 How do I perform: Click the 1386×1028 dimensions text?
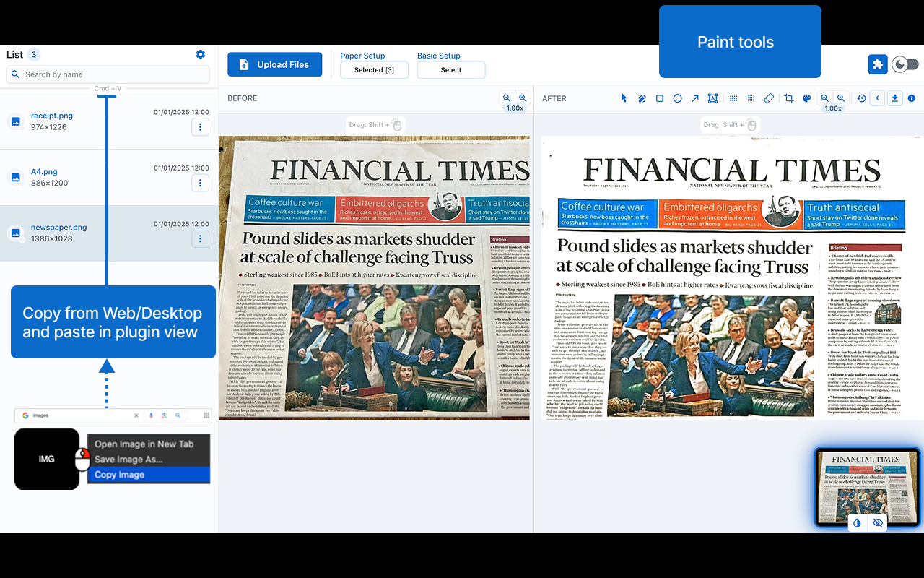tap(51, 238)
